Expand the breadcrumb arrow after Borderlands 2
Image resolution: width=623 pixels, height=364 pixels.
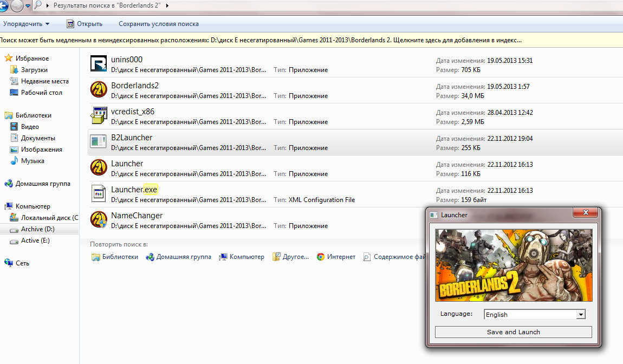tap(167, 5)
